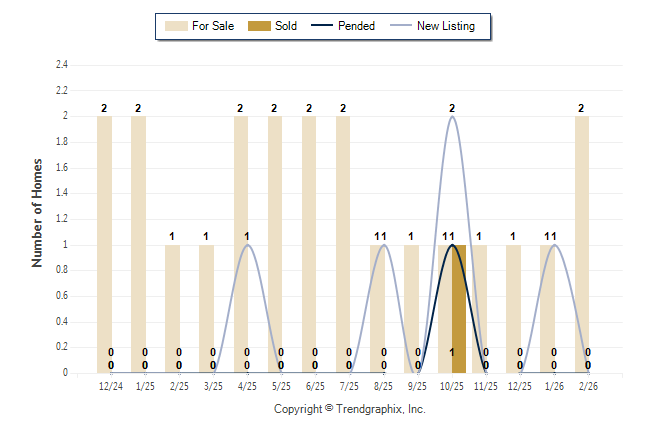The image size is (646, 434).
Task: Click the For Sale bar for 2/26
Action: coord(582,244)
